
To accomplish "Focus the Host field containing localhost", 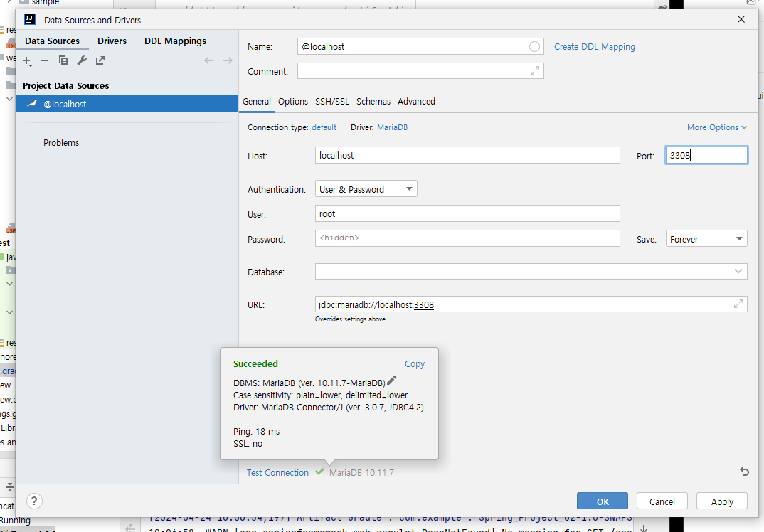I will (x=467, y=156).
